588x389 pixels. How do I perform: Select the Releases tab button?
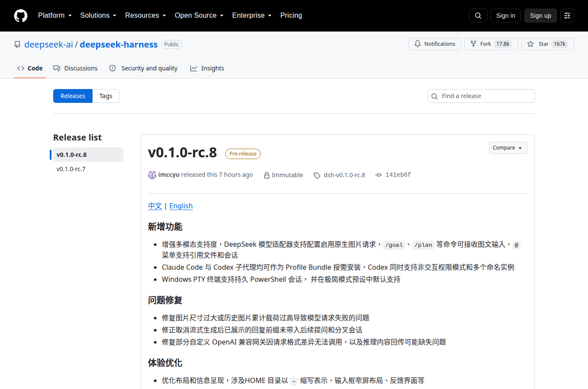coord(73,96)
